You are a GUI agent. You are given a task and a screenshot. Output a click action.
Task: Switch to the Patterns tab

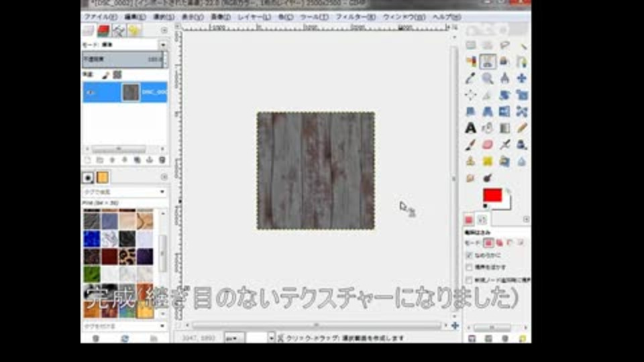(x=102, y=177)
